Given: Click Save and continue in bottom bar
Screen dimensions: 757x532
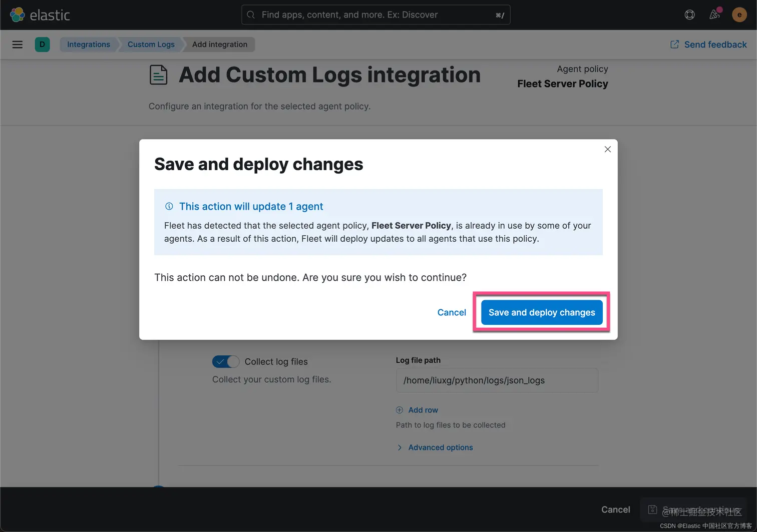Looking at the screenshot, I should click(x=693, y=509).
